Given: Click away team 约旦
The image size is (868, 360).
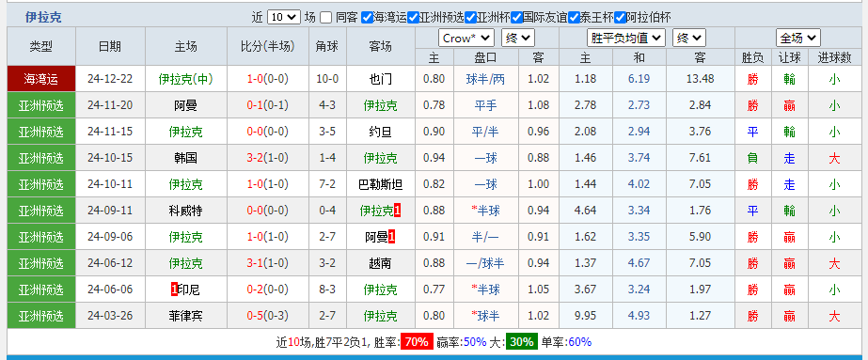Looking at the screenshot, I should click(x=380, y=132).
